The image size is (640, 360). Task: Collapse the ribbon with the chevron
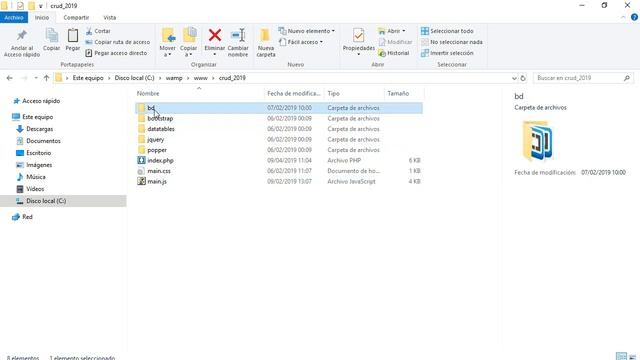pyautogui.click(x=623, y=17)
